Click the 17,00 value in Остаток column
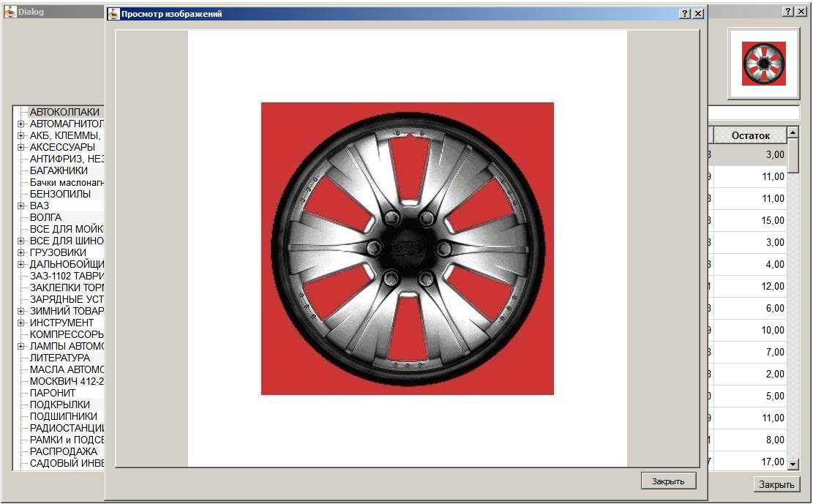This screenshot has width=813, height=504. 773,462
